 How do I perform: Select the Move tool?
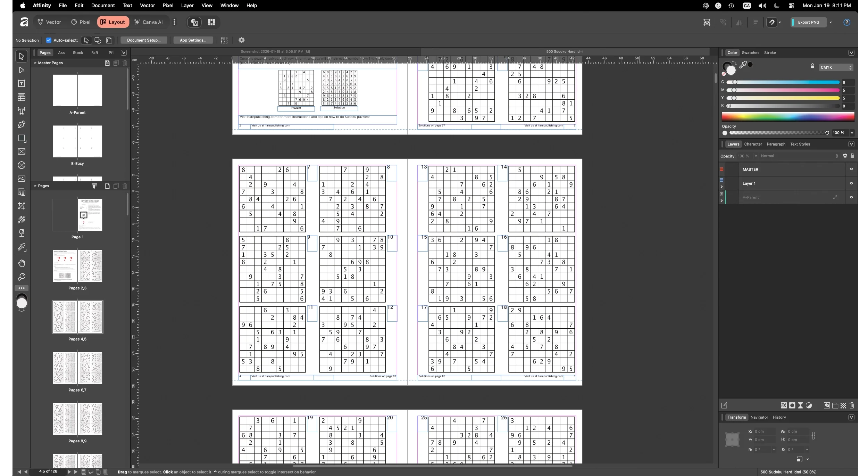[21, 56]
